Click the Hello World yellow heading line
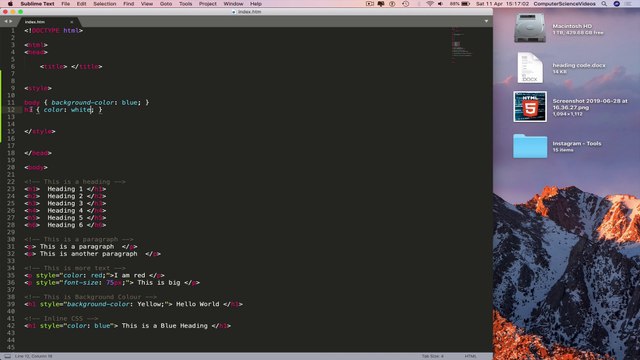 coord(133,304)
